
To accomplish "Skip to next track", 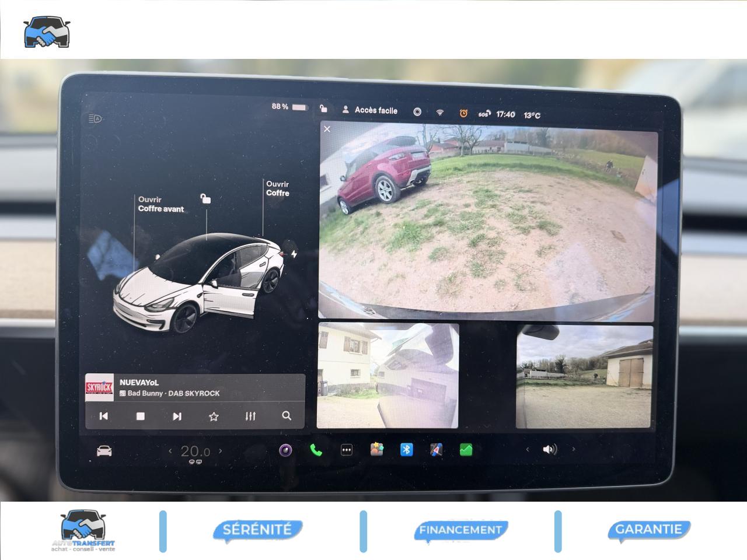I will pyautogui.click(x=177, y=416).
